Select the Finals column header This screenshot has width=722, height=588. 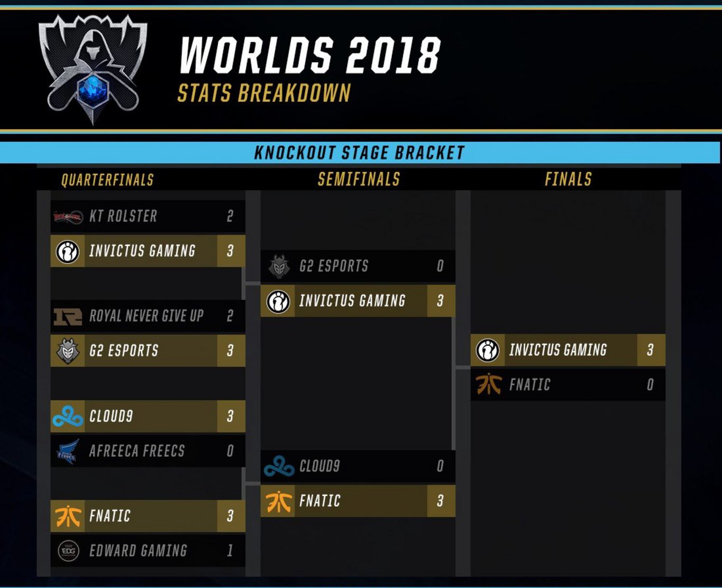(568, 179)
